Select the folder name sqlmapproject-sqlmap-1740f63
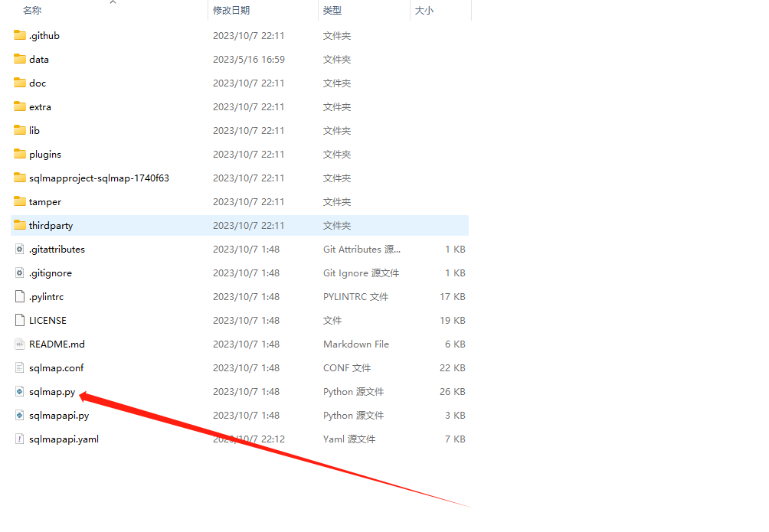Viewport: 769px width, 532px height. pyautogui.click(x=99, y=178)
